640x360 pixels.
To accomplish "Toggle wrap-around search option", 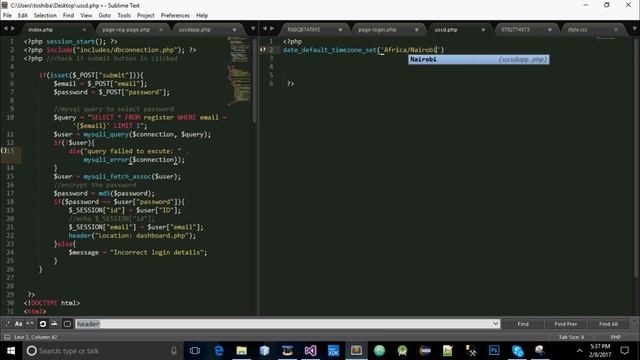I will point(42,324).
